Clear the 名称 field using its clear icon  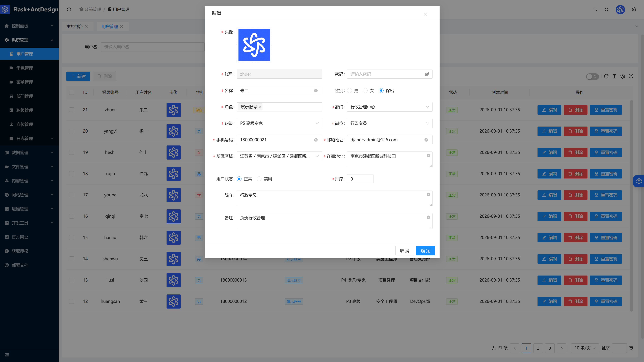[316, 91]
